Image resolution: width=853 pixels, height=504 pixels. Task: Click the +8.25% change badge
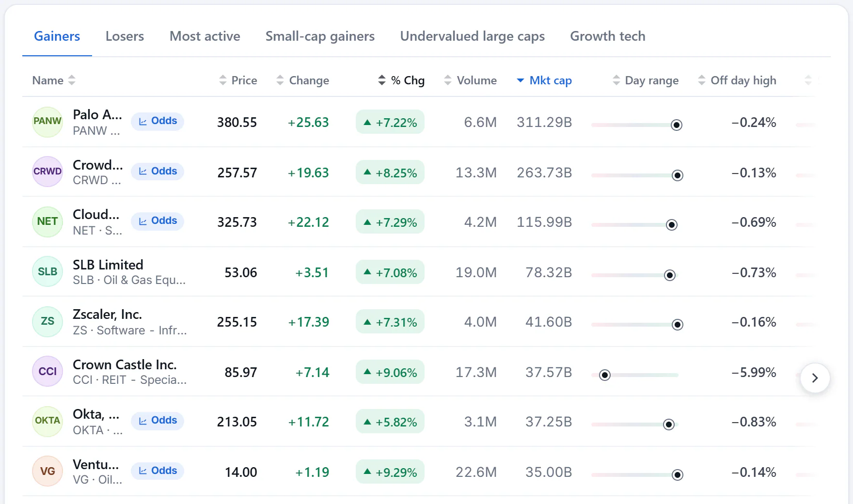pos(390,173)
